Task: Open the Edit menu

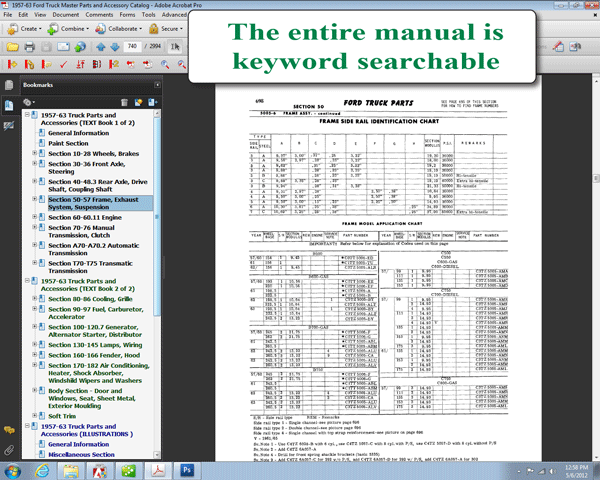Action: coord(23,15)
